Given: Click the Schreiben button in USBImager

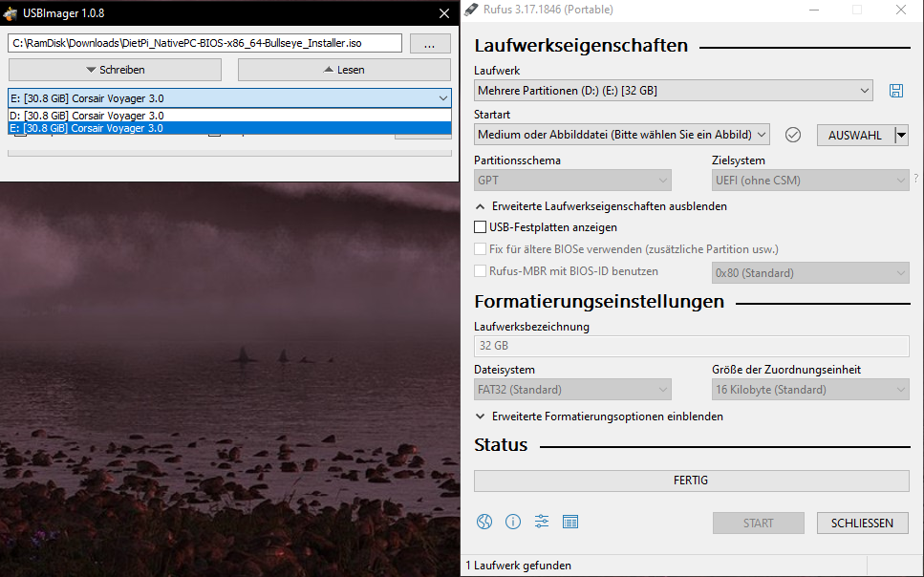Looking at the screenshot, I should tap(115, 70).
